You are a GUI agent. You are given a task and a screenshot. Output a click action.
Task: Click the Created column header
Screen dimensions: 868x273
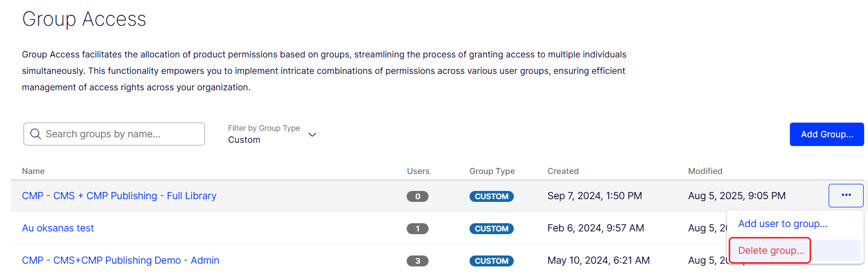[562, 171]
